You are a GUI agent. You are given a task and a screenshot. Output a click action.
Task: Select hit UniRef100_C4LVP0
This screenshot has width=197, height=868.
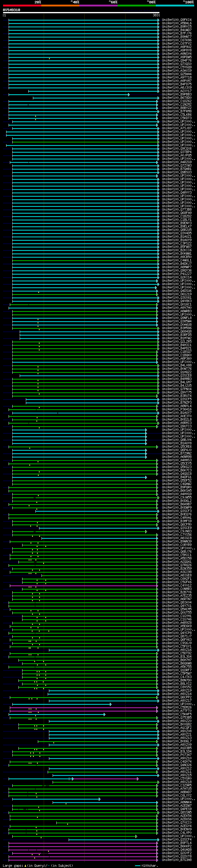point(177,833)
